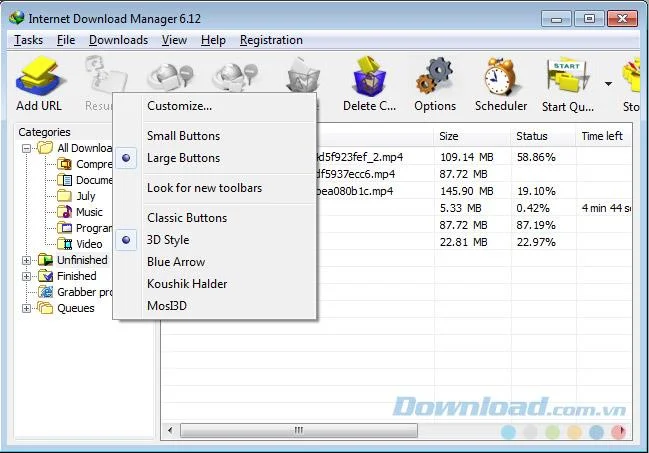Screen dimensions: 649x453
Task: Open the Scheduler clock icon
Action: click(500, 77)
